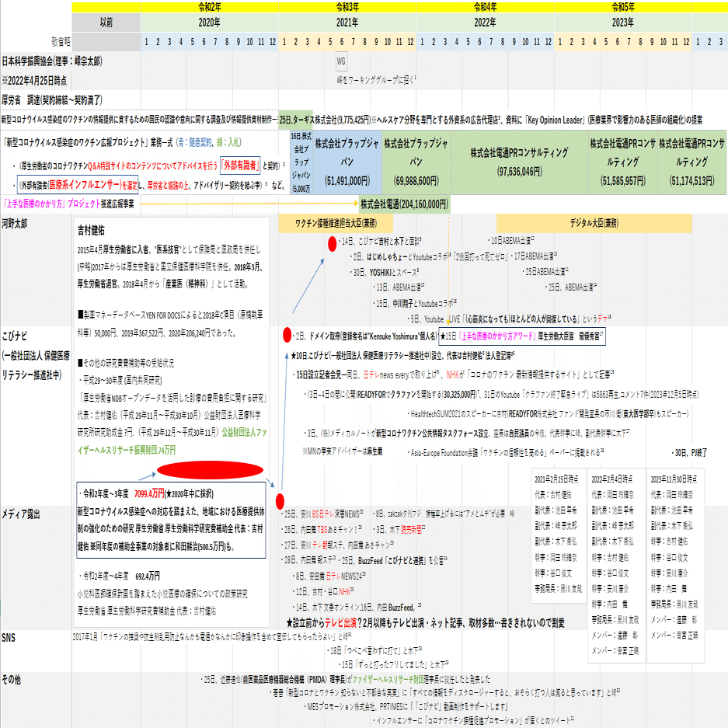This screenshot has height=728, width=728.
Task: Click ・15日「ずっと打ったフリしてました」と木下 entry
Action: point(393,664)
